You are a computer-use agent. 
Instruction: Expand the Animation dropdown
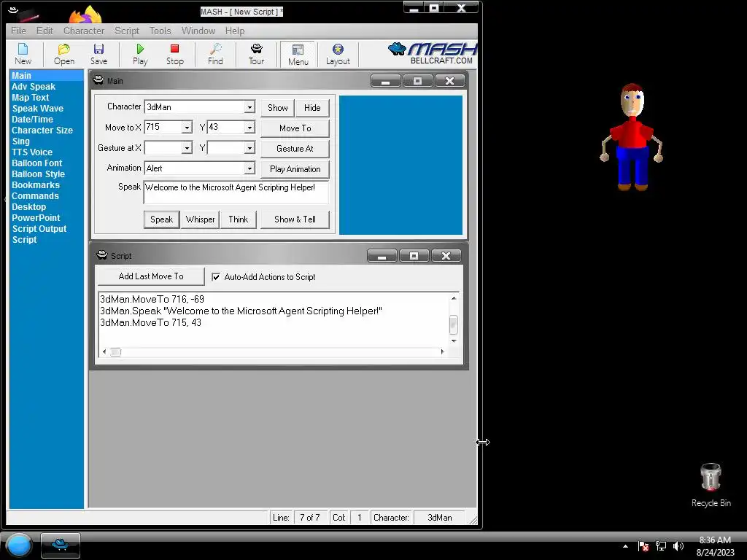point(249,168)
